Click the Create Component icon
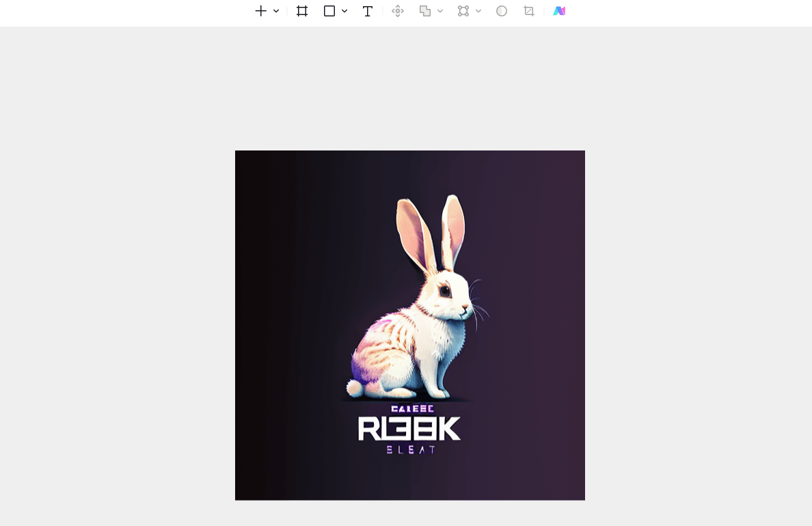 pos(398,11)
